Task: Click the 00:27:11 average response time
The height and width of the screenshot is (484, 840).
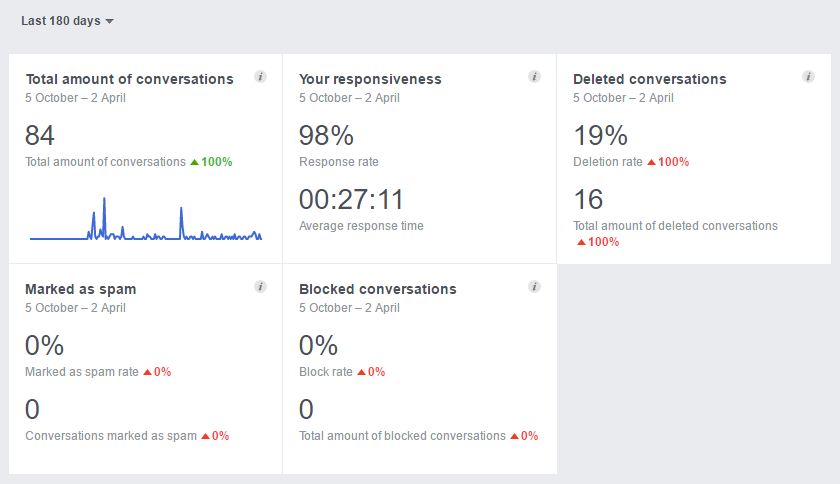Action: click(x=351, y=199)
